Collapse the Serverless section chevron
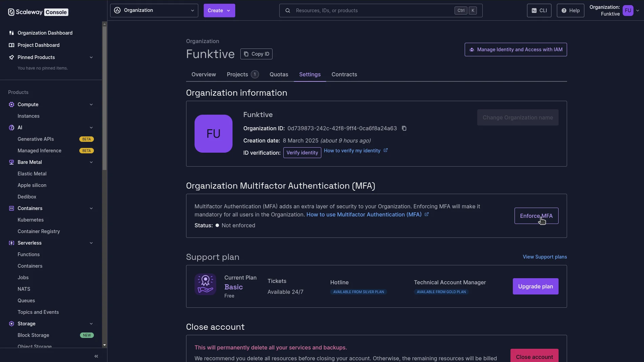The width and height of the screenshot is (644, 362). [x=91, y=243]
